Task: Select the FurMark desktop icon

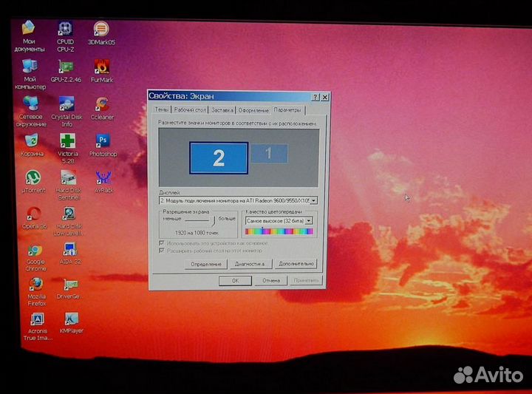Action: (x=101, y=67)
